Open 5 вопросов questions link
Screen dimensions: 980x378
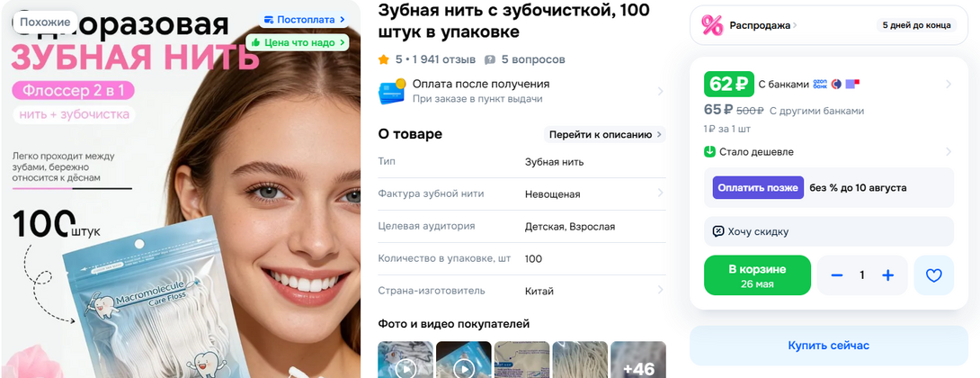point(533,59)
